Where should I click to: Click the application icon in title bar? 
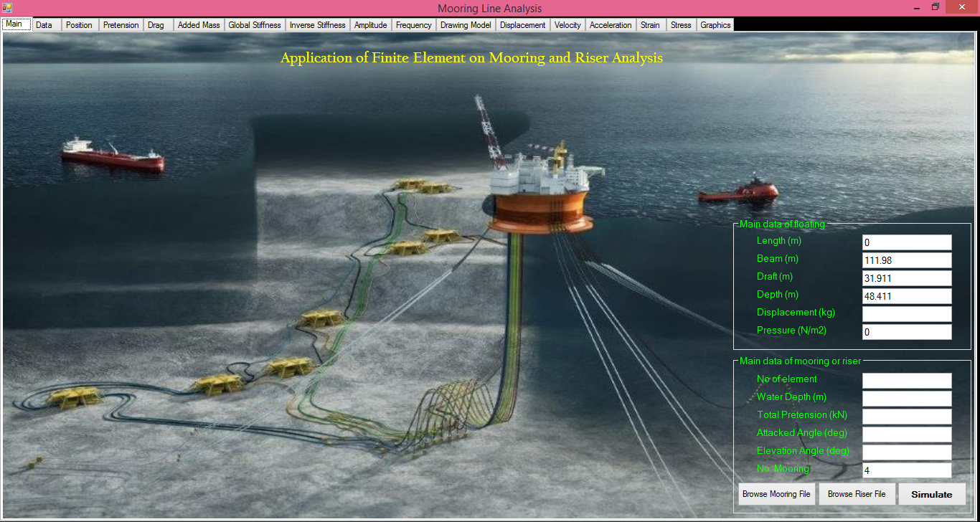click(x=7, y=8)
